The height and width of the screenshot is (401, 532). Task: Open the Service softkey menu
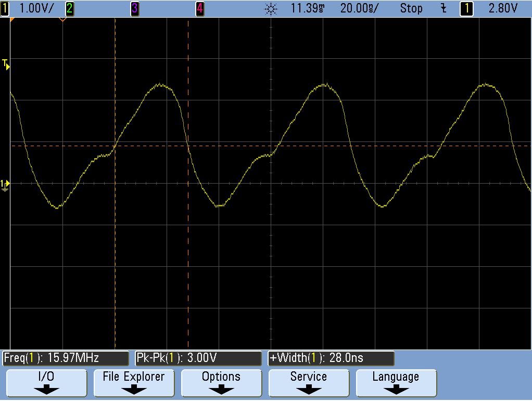coord(309,383)
